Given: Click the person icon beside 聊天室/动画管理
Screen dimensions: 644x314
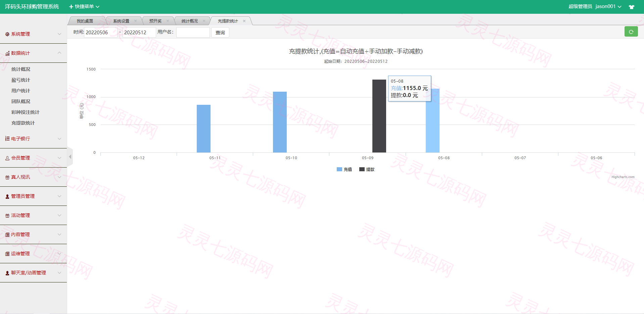Looking at the screenshot, I should 7,273.
